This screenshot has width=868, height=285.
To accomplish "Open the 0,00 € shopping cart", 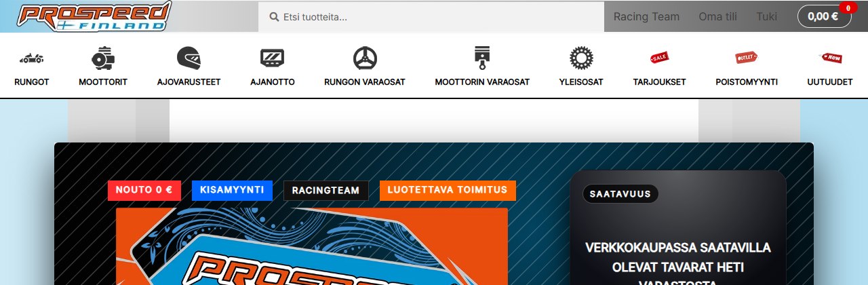I will point(824,16).
